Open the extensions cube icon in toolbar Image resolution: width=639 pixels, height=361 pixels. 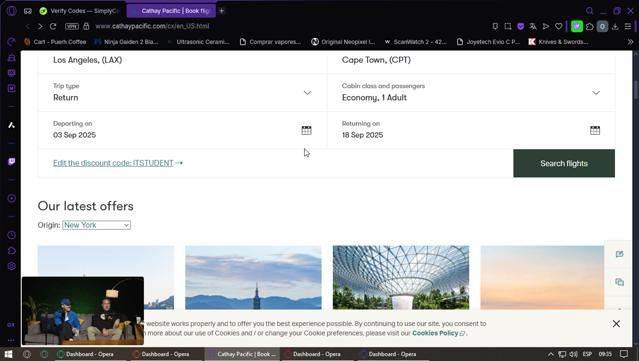[x=590, y=26]
